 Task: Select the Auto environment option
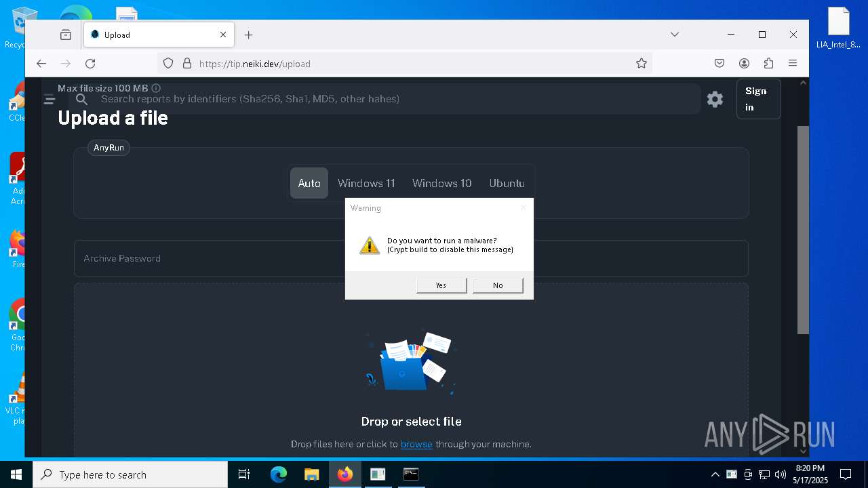point(309,183)
